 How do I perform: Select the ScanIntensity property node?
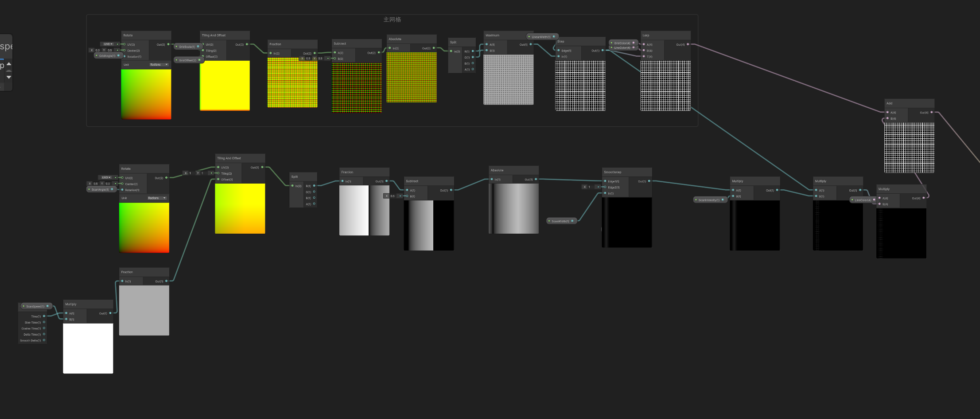coord(709,200)
